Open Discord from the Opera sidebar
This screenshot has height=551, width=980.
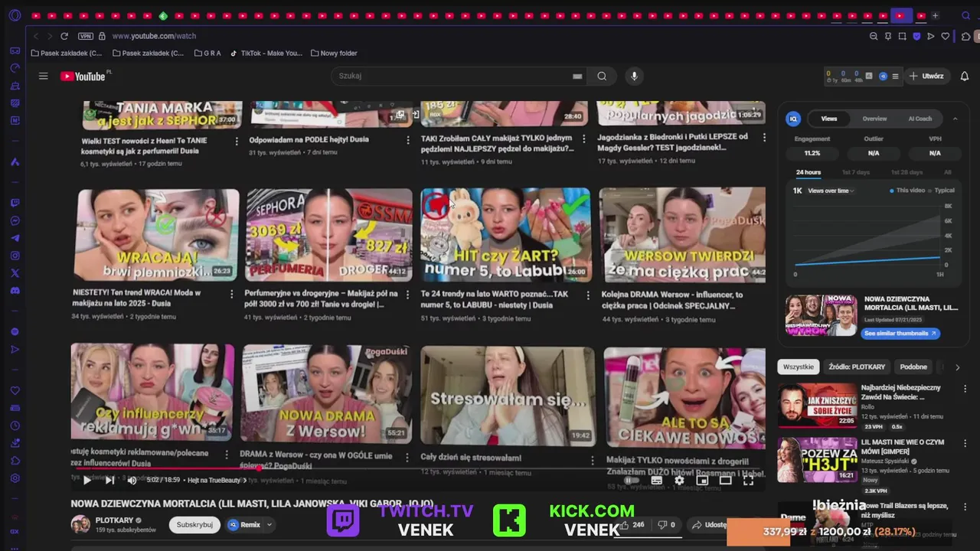click(15, 291)
